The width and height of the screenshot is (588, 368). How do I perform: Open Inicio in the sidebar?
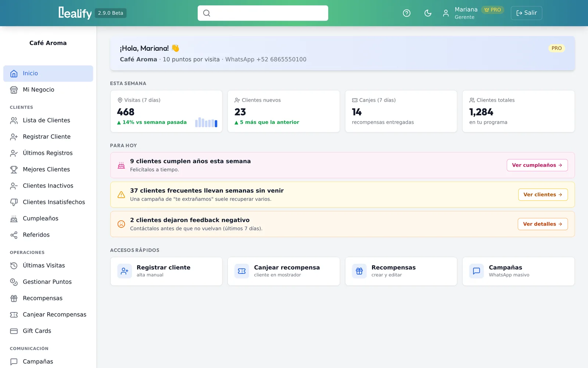coord(48,74)
